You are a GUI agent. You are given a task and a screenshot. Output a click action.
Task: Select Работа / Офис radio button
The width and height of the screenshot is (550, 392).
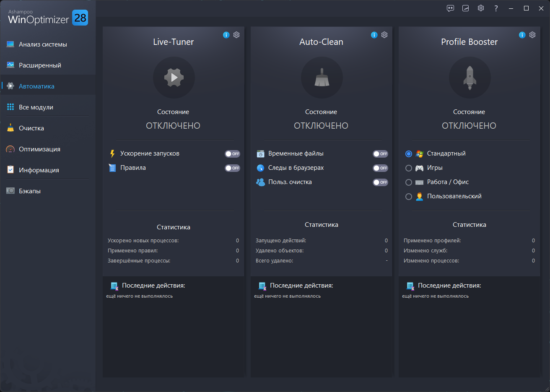click(409, 182)
